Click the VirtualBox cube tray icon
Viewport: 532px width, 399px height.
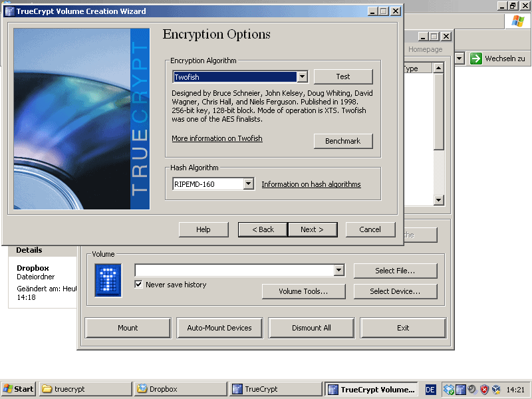click(496, 389)
